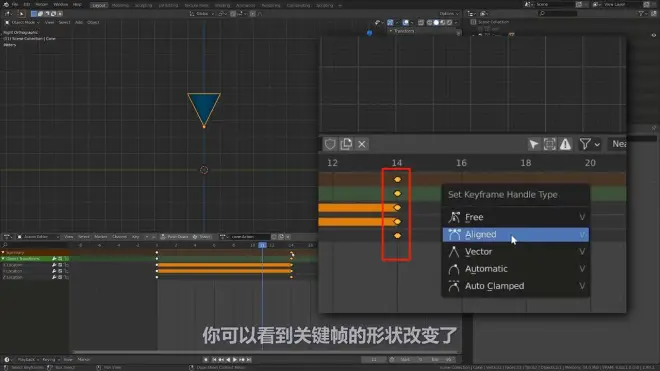Select Aligned keyframe handle type
This screenshot has height=371, width=660.
click(515, 235)
